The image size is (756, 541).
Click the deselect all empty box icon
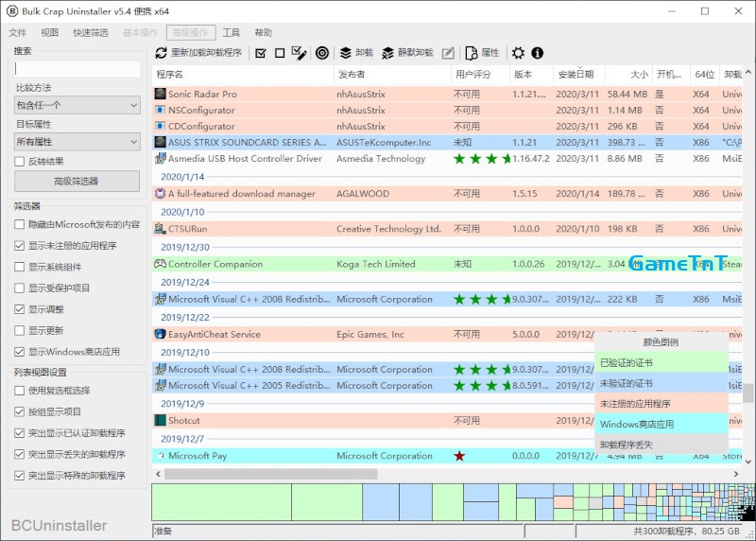280,53
